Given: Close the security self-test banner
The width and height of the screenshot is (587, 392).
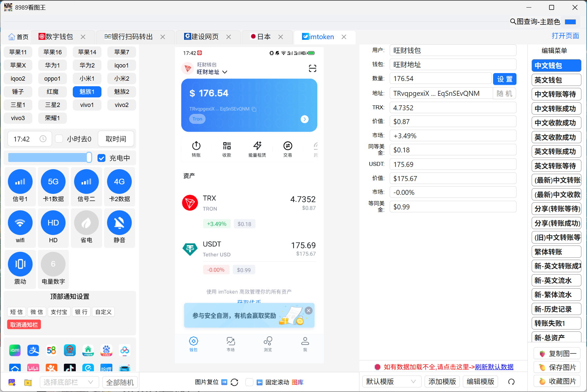Looking at the screenshot, I should click(x=309, y=310).
